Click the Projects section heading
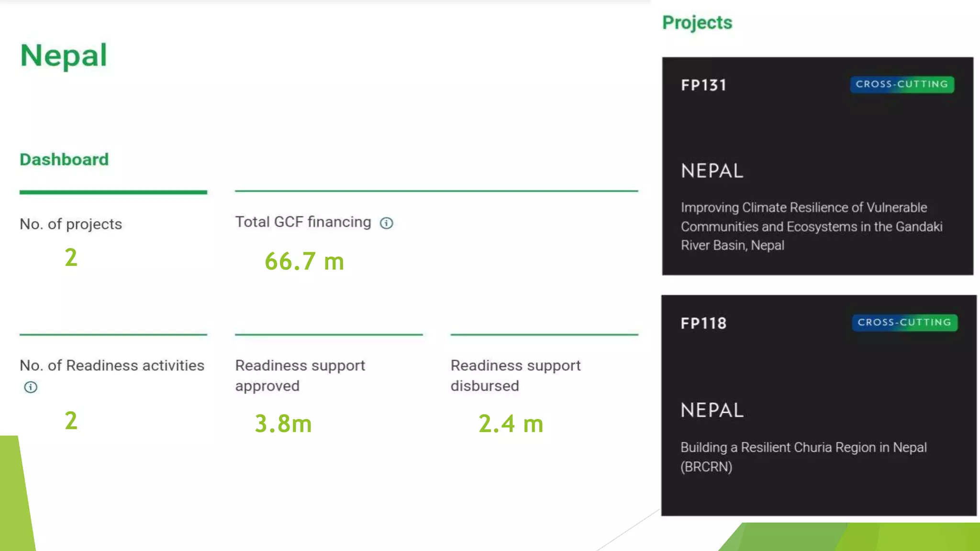The width and height of the screenshot is (980, 551). click(697, 22)
